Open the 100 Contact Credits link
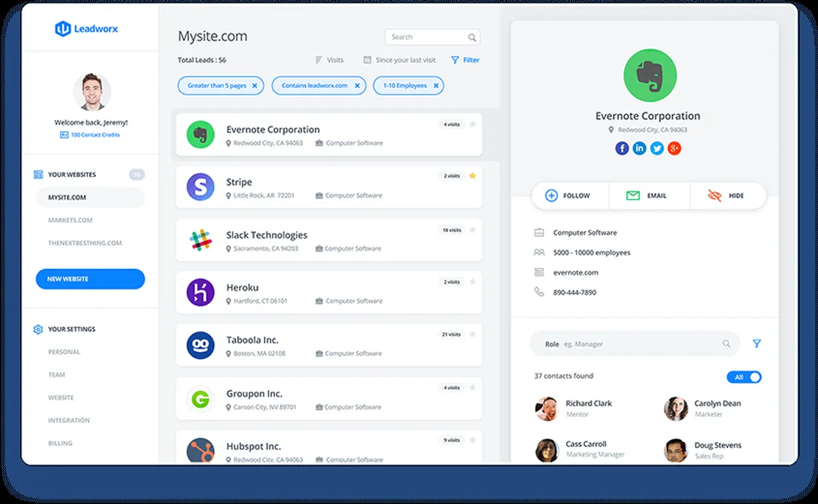 tap(90, 135)
